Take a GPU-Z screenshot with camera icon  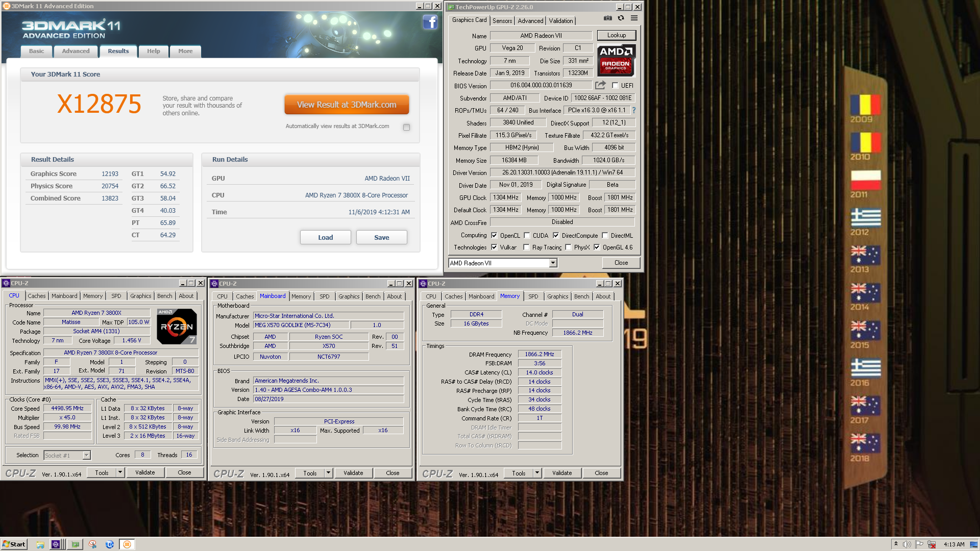click(607, 18)
